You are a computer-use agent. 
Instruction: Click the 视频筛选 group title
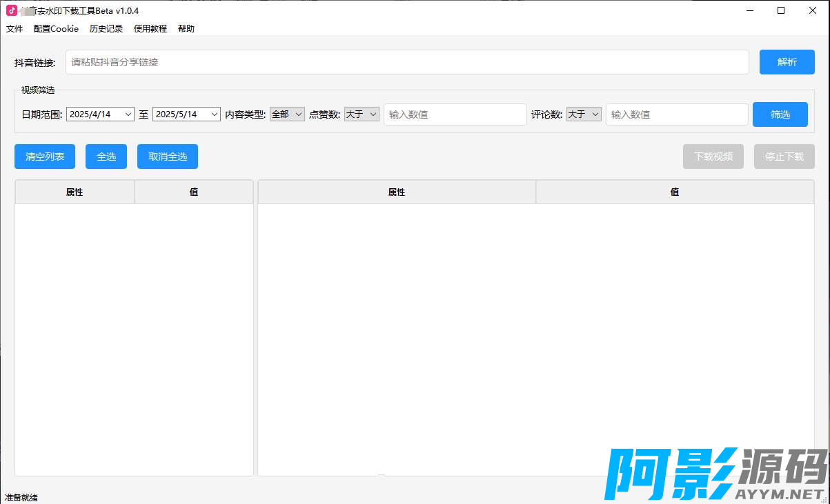[38, 90]
